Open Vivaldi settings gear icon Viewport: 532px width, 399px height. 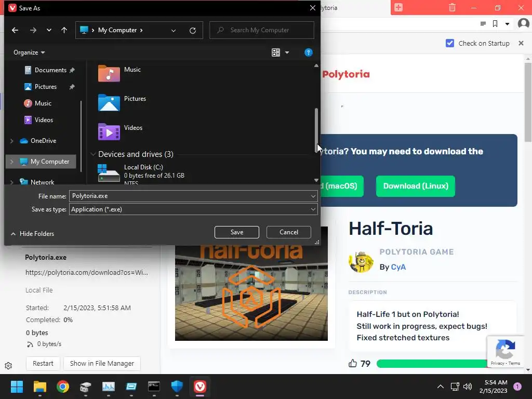point(8,366)
